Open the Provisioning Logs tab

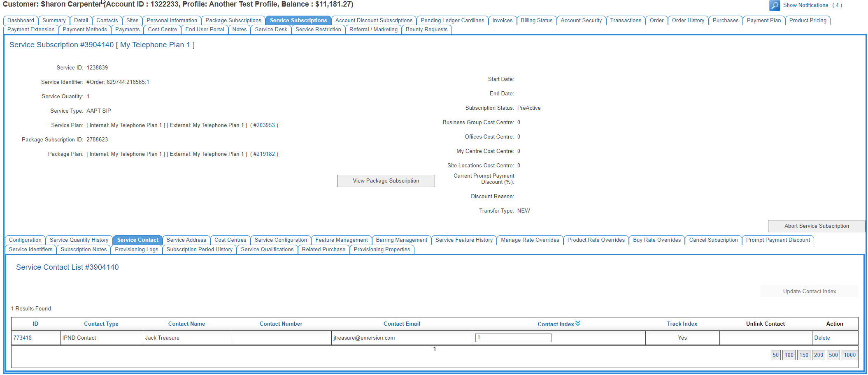136,249
